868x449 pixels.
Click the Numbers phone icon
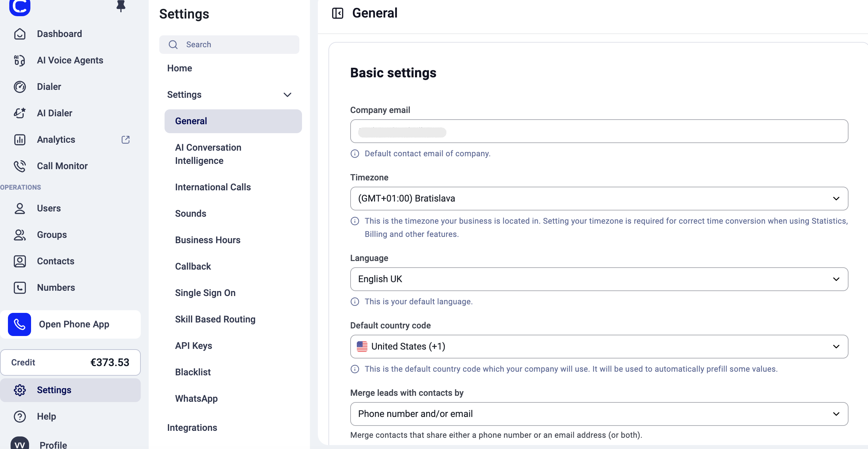pos(19,288)
